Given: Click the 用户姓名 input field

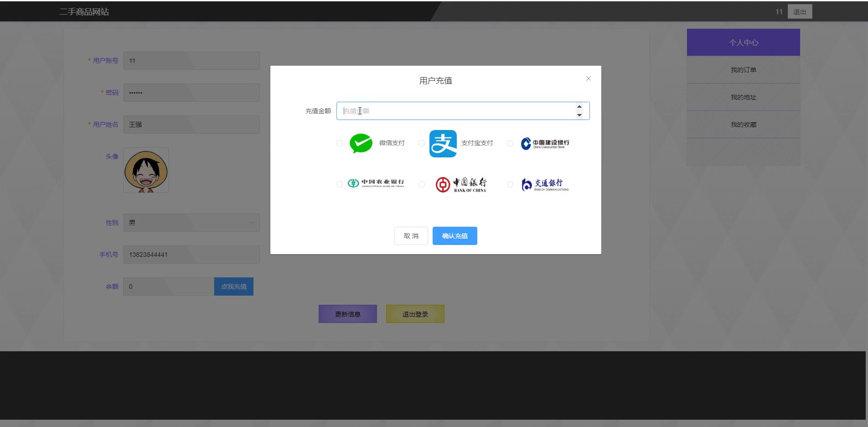Looking at the screenshot, I should click(191, 125).
